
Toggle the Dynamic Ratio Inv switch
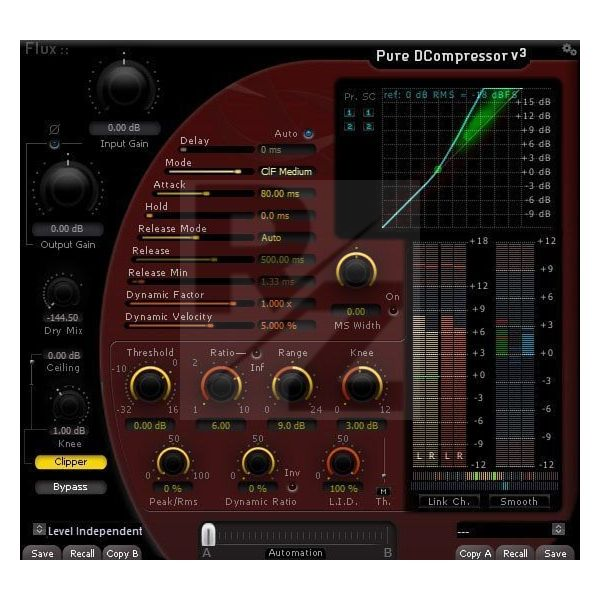(292, 487)
